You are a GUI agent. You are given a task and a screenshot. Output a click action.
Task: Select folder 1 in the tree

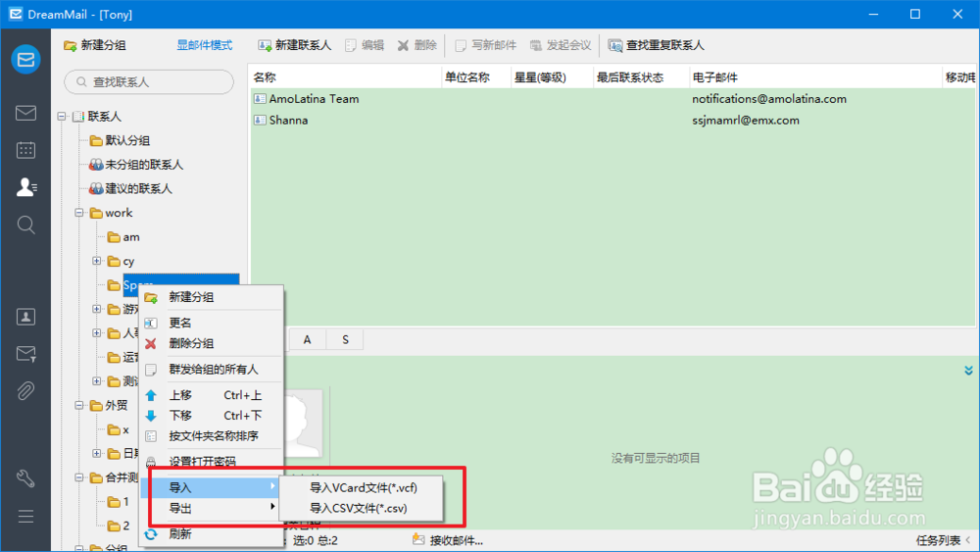[119, 501]
